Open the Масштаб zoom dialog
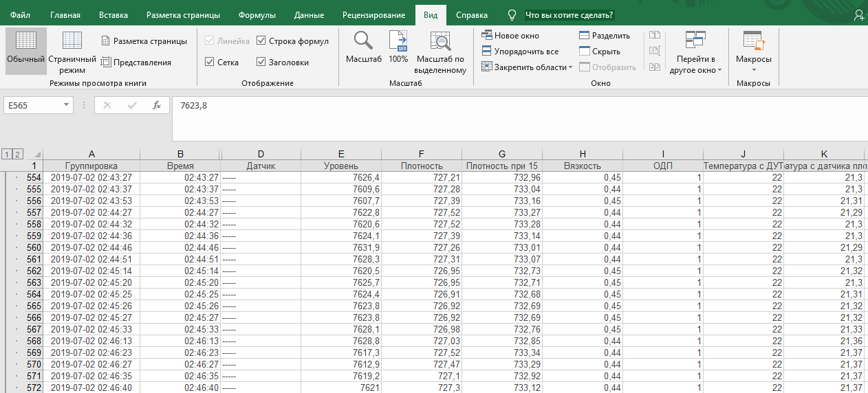Screen dimensions: 868x393 pos(363,49)
